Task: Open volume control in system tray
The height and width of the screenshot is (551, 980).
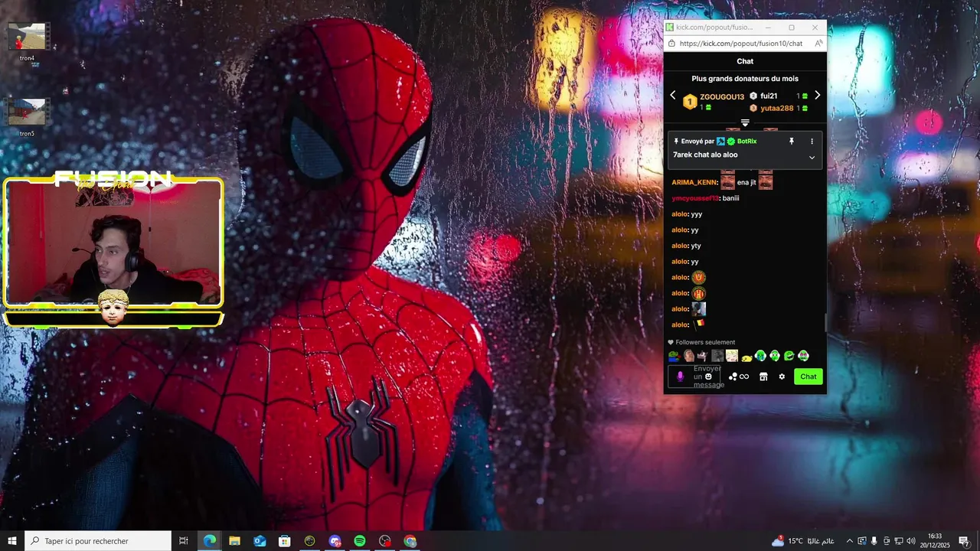Action: [911, 541]
